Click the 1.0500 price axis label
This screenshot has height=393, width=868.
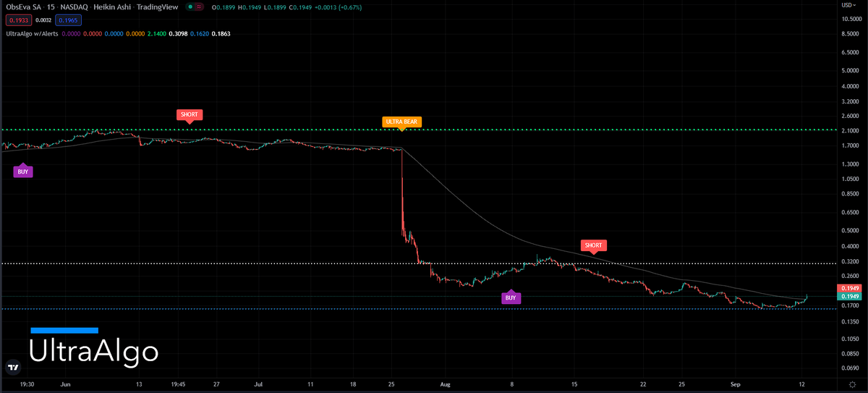850,179
